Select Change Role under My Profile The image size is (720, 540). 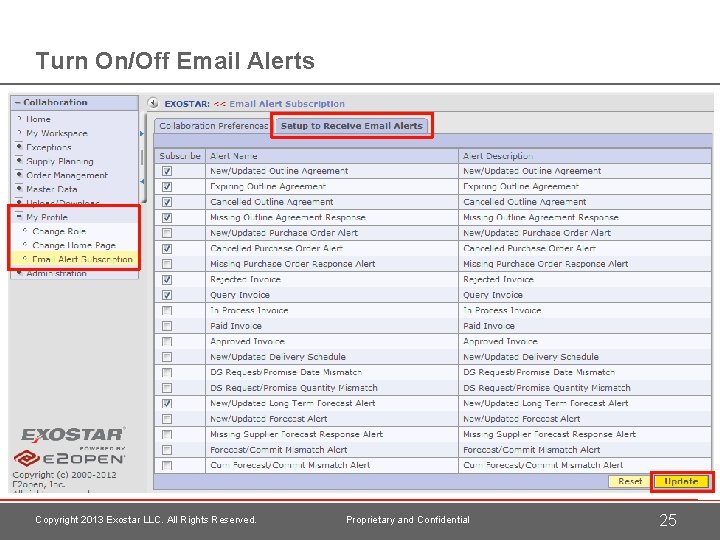pyautogui.click(x=59, y=231)
